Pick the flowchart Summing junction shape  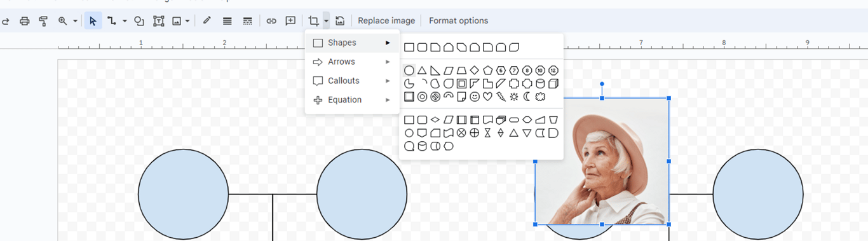tap(461, 133)
